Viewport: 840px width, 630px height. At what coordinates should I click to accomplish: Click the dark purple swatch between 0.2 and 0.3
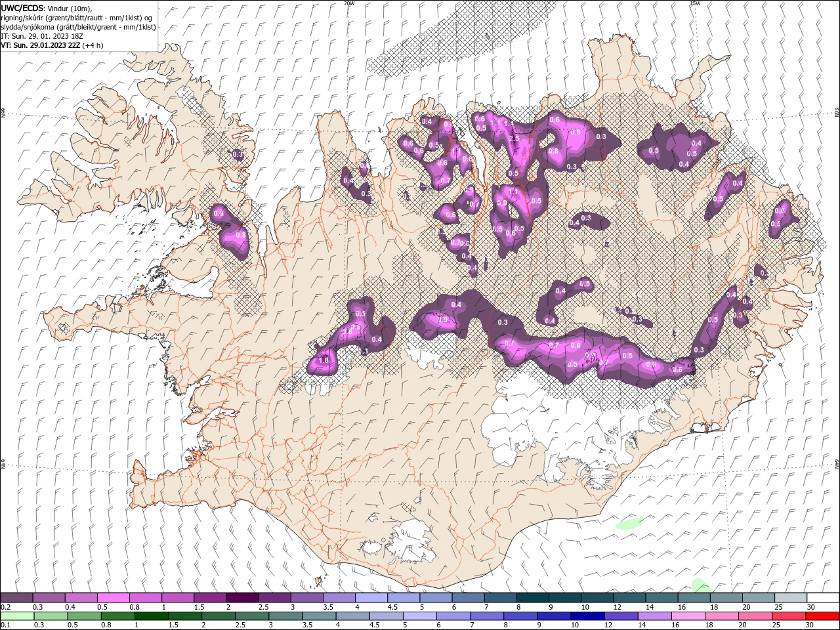16,598
